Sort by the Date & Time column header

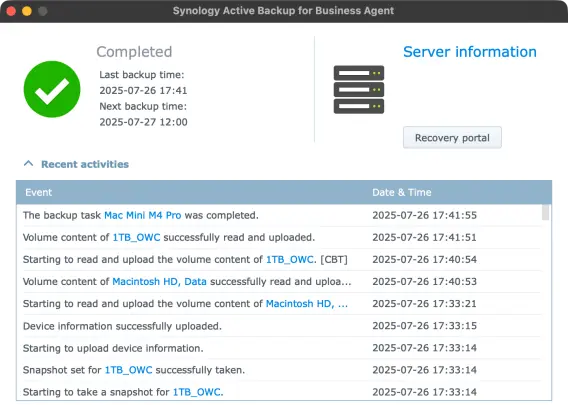(402, 192)
